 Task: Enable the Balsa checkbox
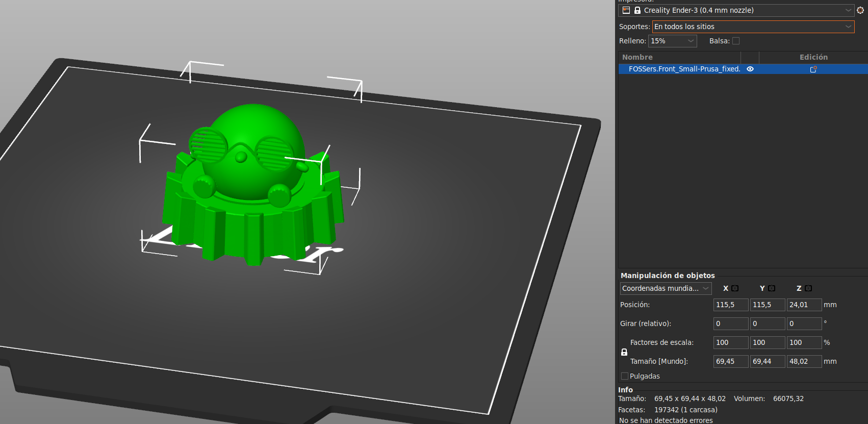pos(736,41)
